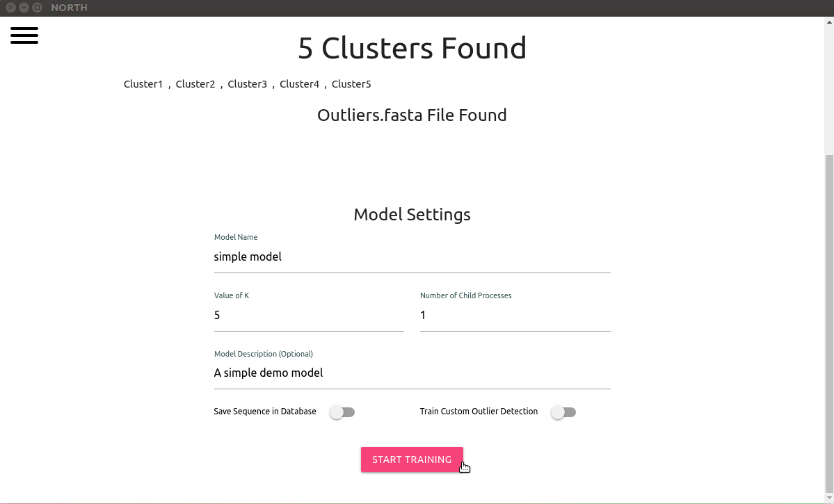
Task: Enable Train Custom Outlier Detection switch
Action: (563, 412)
